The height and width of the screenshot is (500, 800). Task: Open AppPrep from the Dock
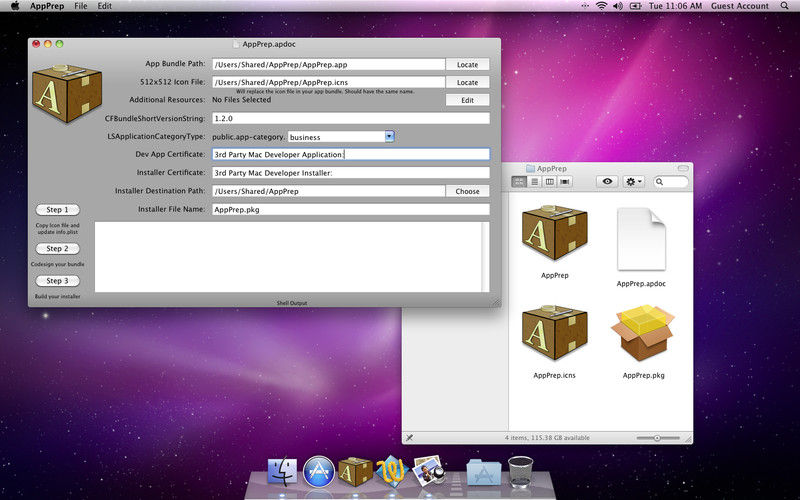point(355,471)
